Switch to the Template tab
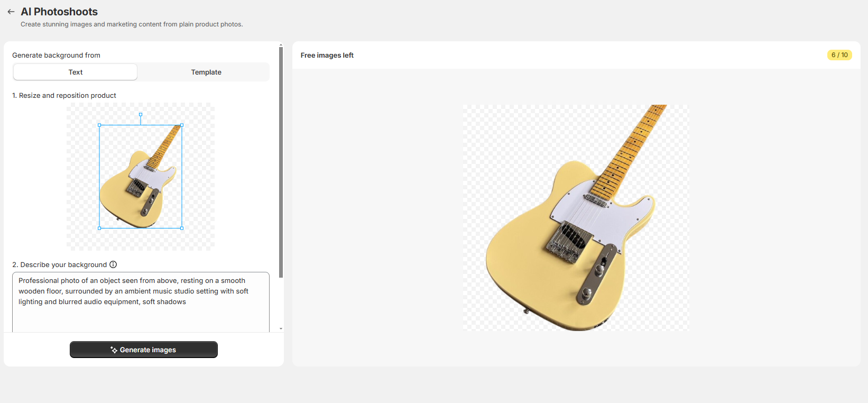This screenshot has height=403, width=868. pyautogui.click(x=206, y=72)
